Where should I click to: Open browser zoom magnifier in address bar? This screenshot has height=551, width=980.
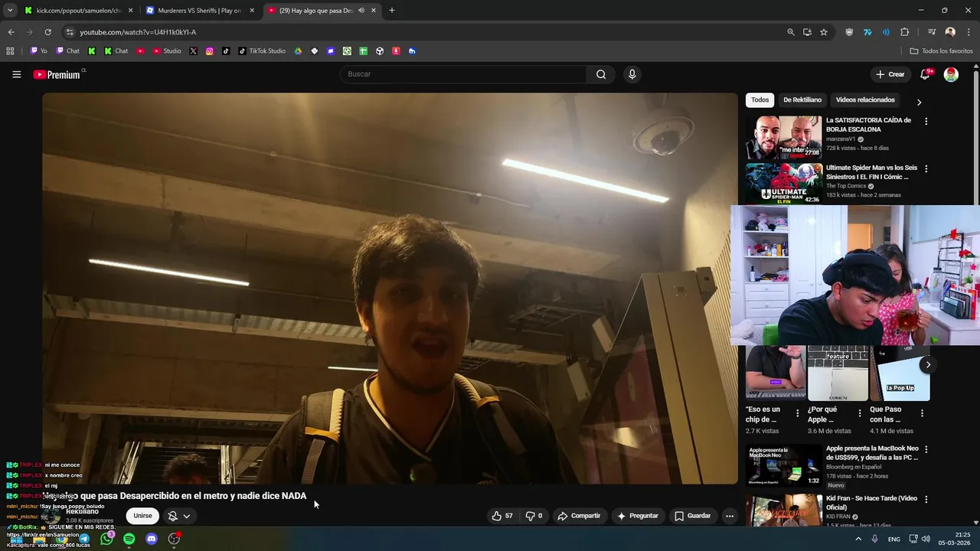click(x=791, y=32)
